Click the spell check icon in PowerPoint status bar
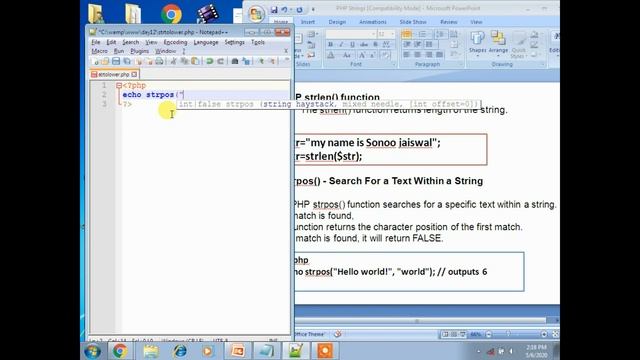 [338, 334]
